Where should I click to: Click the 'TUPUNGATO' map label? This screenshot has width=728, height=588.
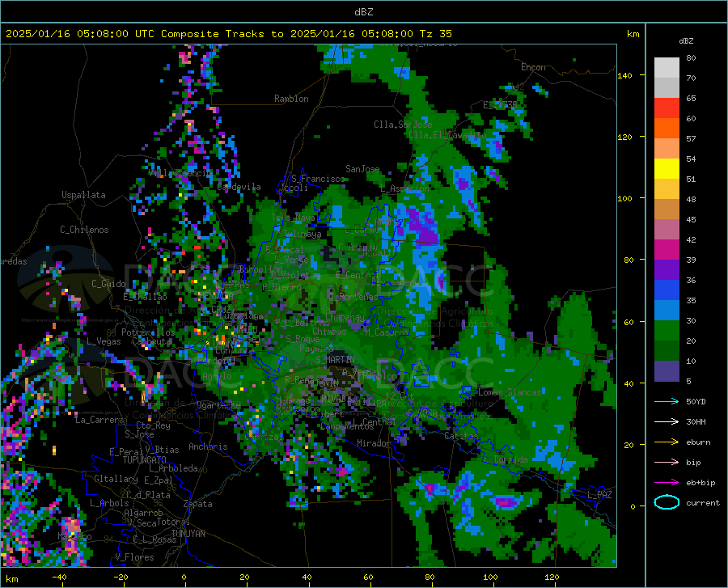point(145,460)
